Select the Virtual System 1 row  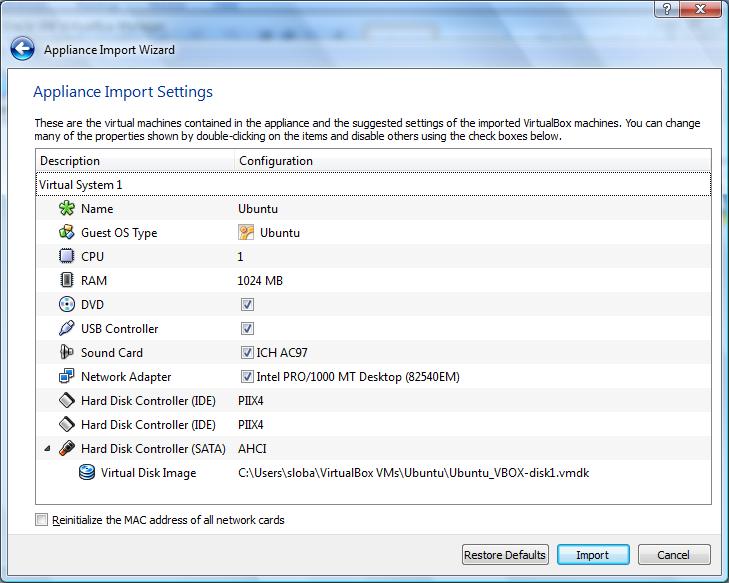373,185
